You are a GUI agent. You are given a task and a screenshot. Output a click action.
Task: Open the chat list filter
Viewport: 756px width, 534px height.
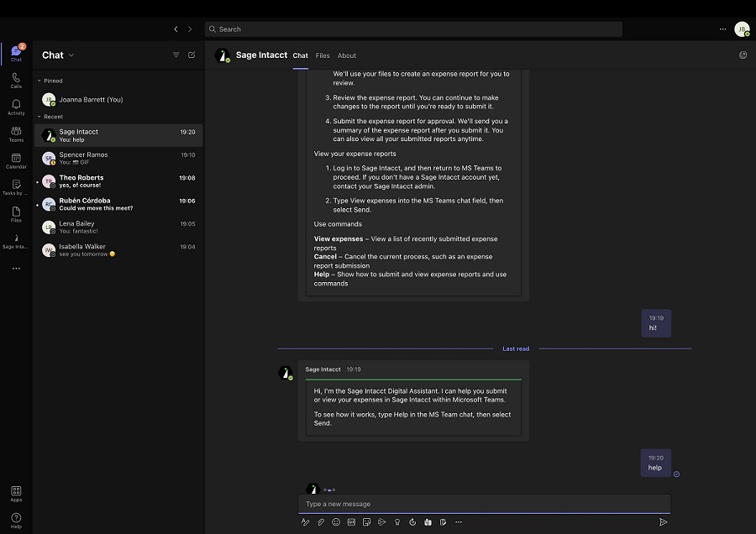coord(176,55)
